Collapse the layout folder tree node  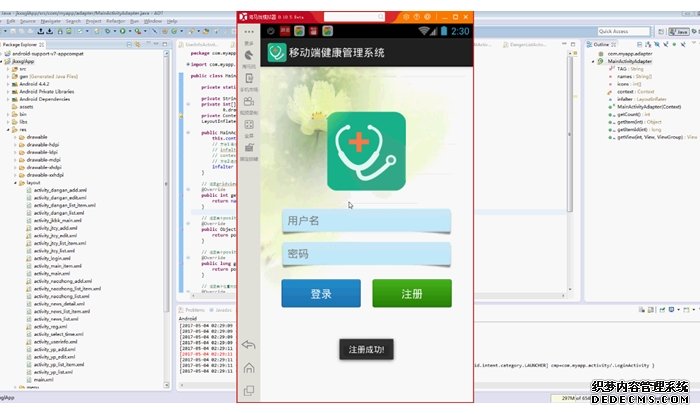point(15,183)
